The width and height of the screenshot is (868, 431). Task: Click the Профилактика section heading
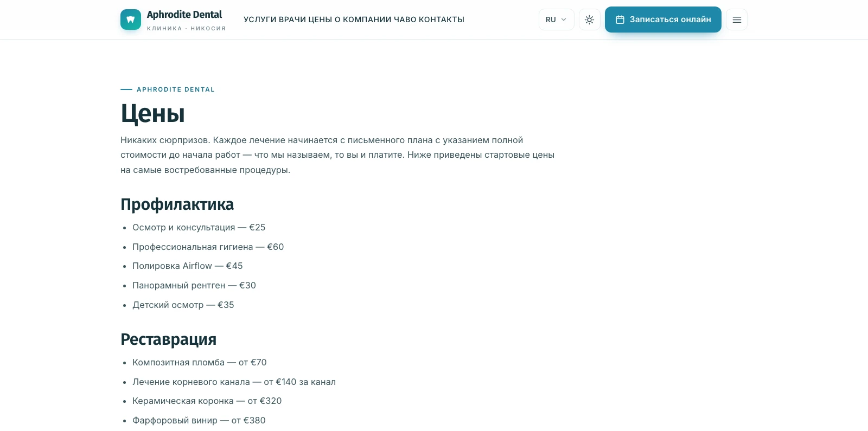pyautogui.click(x=177, y=204)
